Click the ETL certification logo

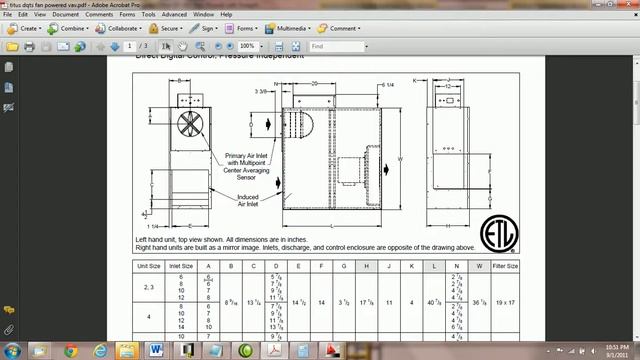(499, 233)
